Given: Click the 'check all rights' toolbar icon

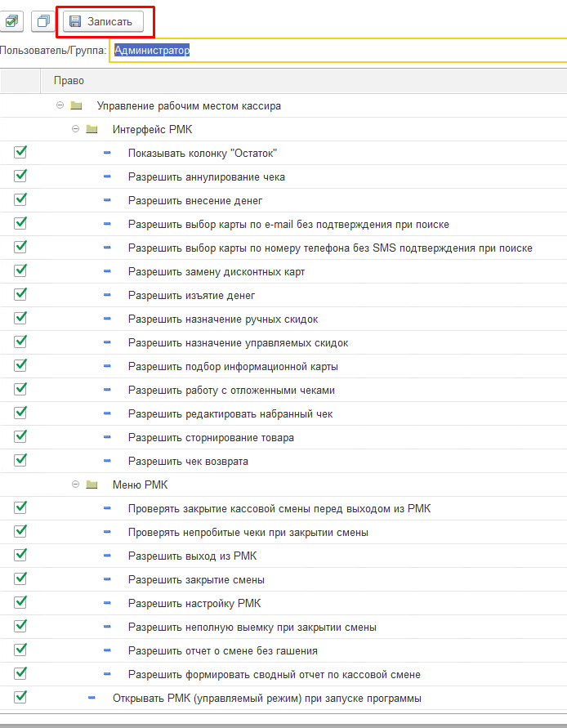Looking at the screenshot, I should point(13,21).
